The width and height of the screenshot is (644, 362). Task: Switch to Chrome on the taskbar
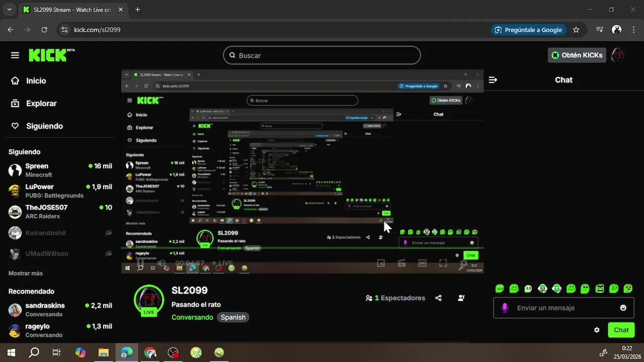pos(150,352)
